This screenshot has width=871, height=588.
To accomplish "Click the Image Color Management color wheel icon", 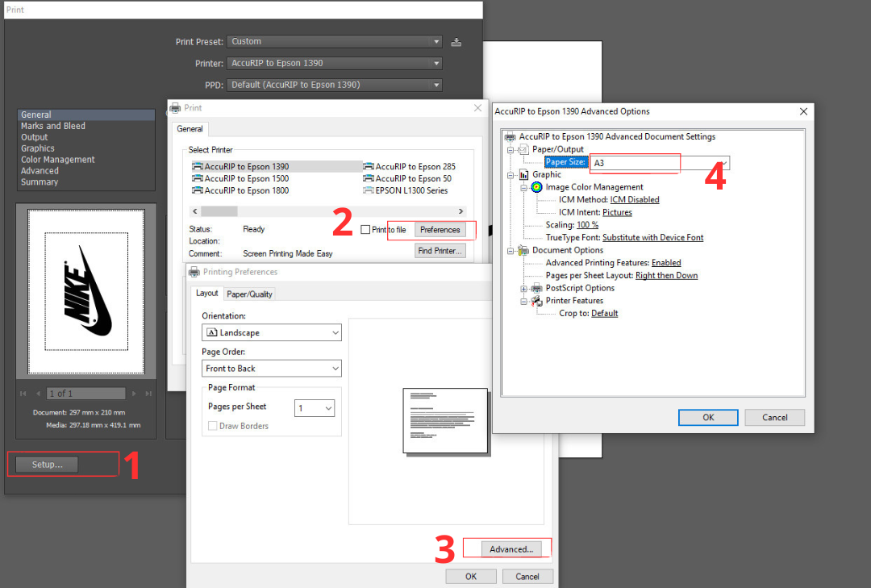I will click(536, 187).
